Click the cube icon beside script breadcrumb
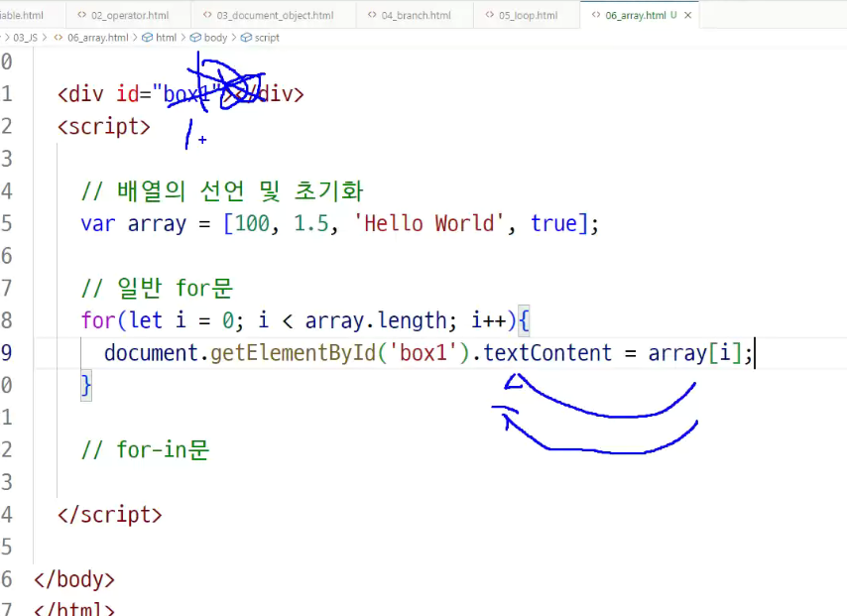The height and width of the screenshot is (616, 847). (246, 38)
